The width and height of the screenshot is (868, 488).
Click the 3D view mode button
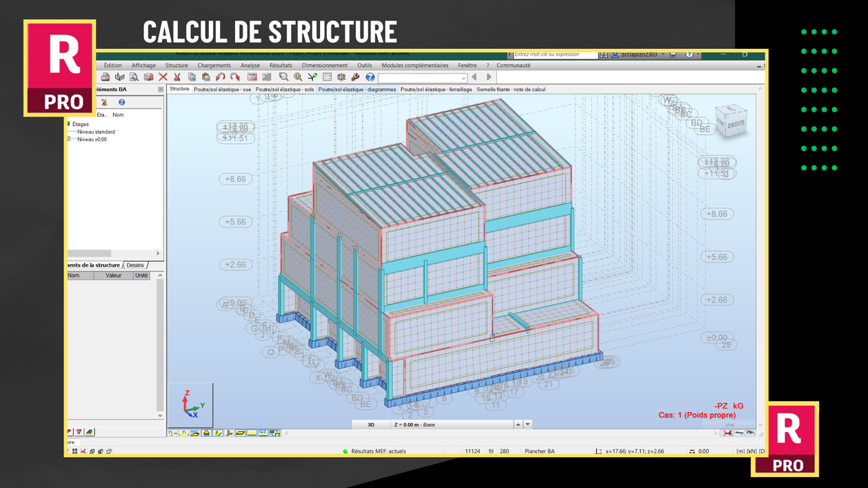[x=371, y=425]
